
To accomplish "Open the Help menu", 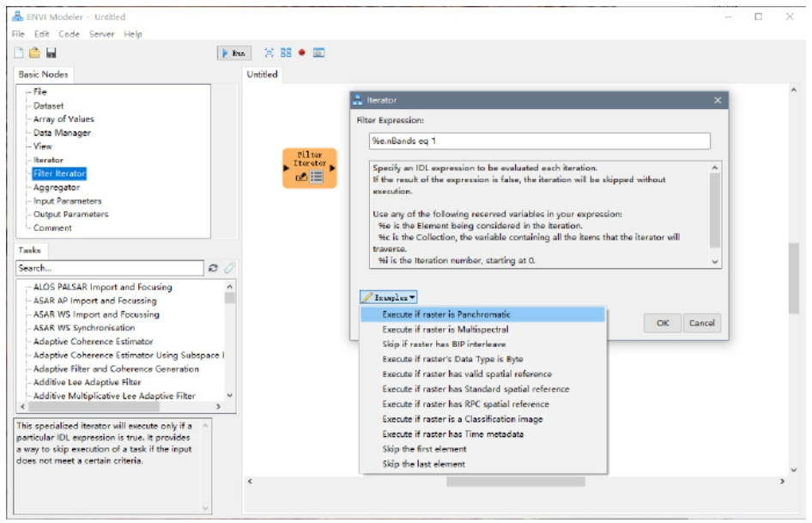I will point(132,33).
